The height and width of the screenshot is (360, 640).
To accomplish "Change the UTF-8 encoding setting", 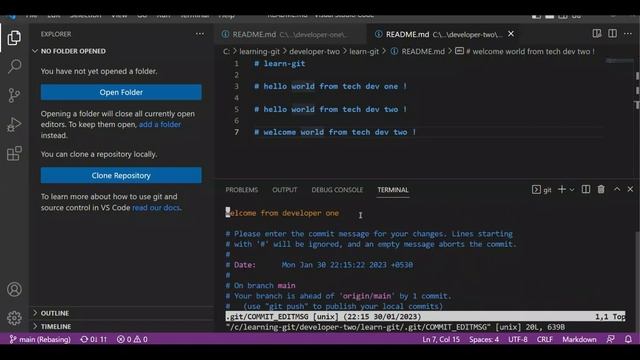I will click(x=518, y=339).
